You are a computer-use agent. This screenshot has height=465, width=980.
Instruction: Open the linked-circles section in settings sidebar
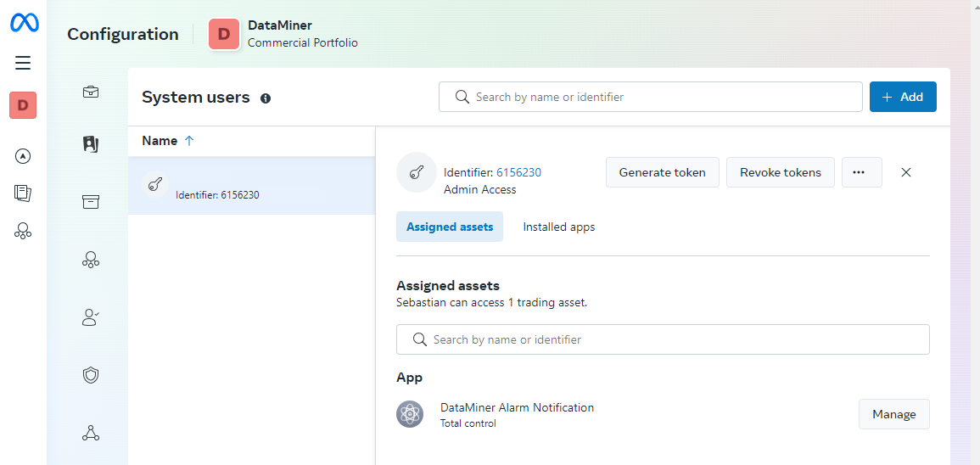click(x=91, y=260)
